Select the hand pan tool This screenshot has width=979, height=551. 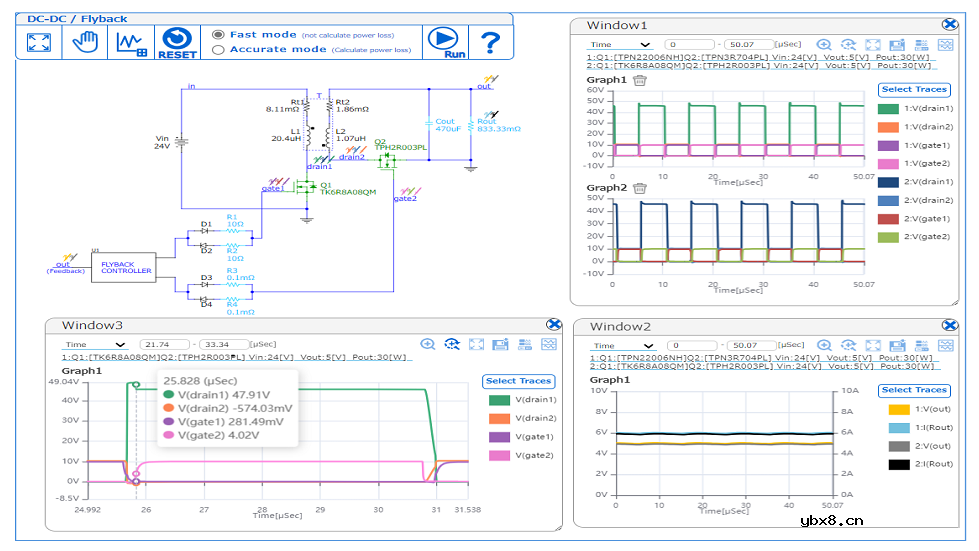pos(85,42)
